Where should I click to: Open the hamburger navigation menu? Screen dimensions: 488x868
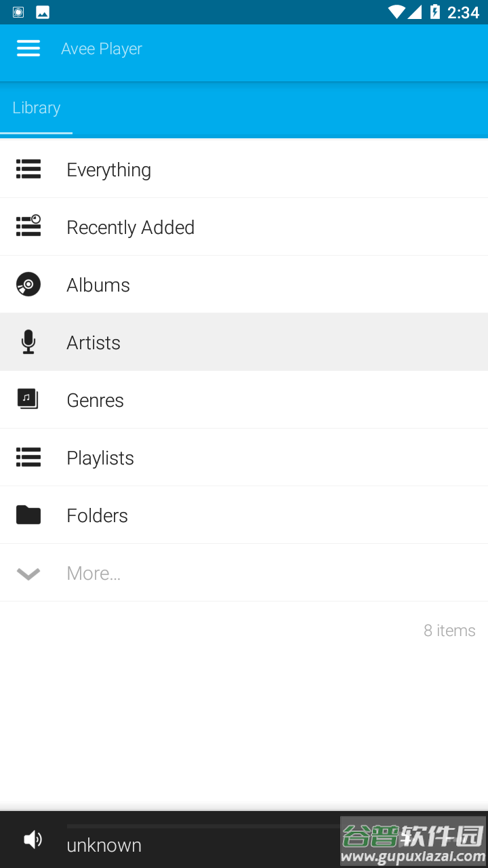tap(28, 48)
